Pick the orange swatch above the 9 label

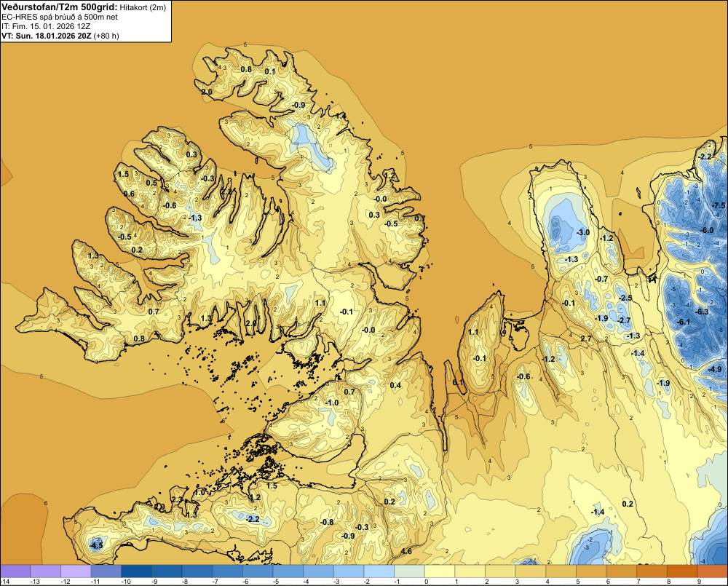(713, 571)
